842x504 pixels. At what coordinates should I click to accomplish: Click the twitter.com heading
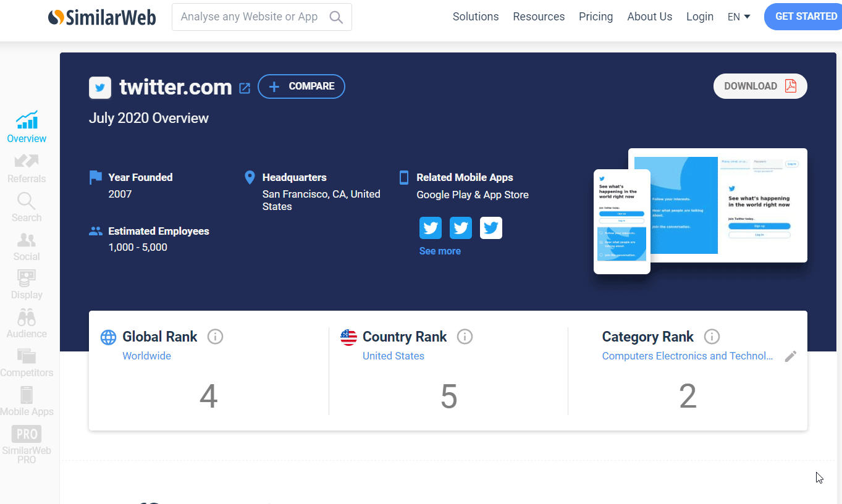(x=175, y=87)
